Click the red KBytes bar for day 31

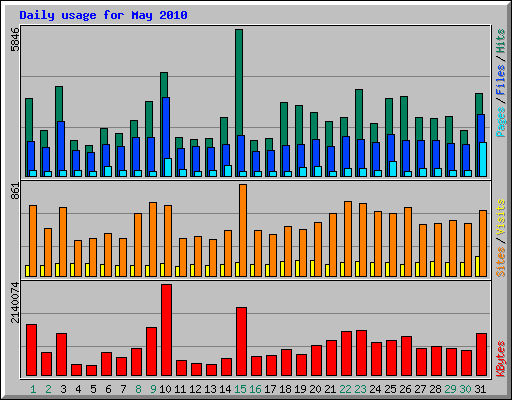pos(481,354)
